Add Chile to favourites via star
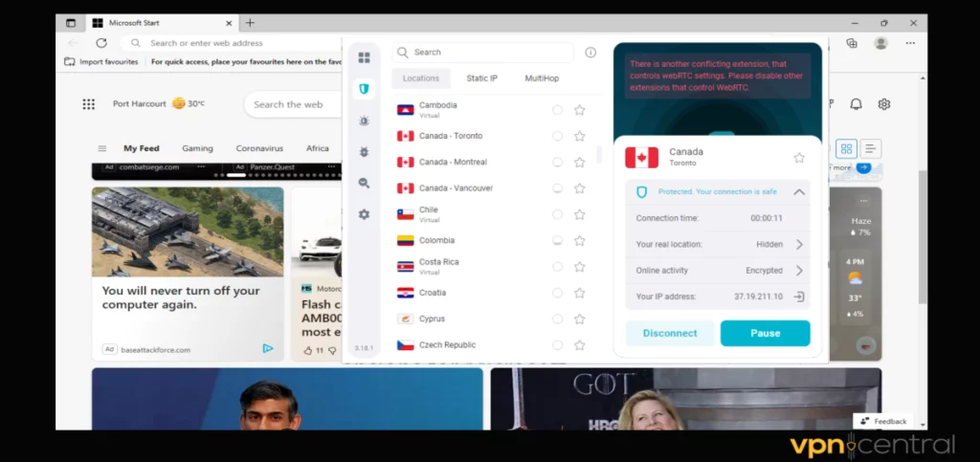This screenshot has width=980, height=462. click(x=579, y=215)
